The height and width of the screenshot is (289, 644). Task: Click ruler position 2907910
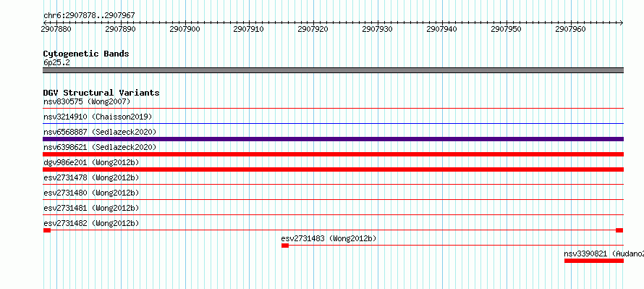coord(249,29)
